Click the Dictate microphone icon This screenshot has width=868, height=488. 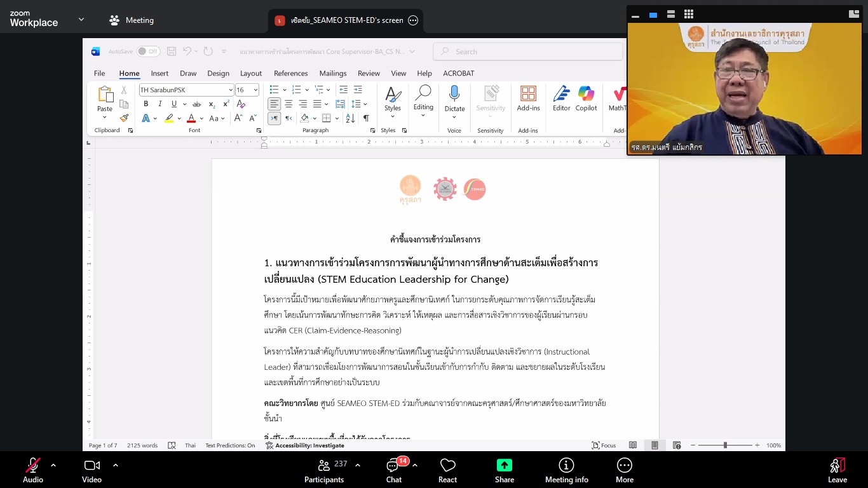pos(454,94)
